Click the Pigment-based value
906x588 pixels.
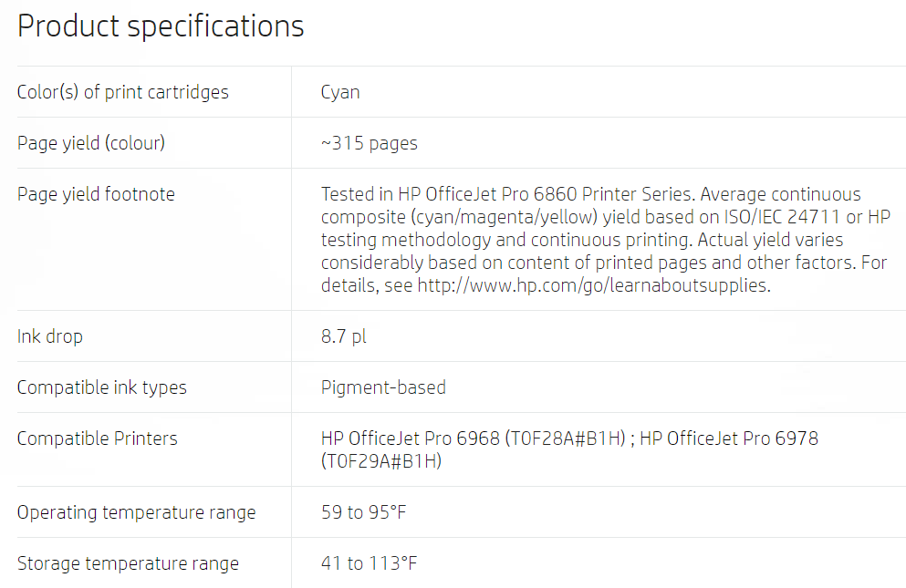[x=383, y=387]
